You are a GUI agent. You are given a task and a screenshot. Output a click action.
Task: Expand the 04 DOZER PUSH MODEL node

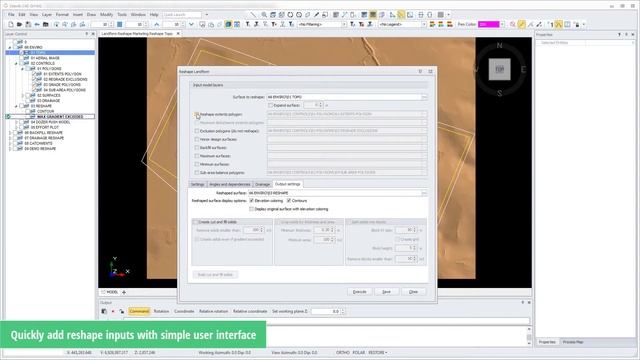[x=16, y=122]
